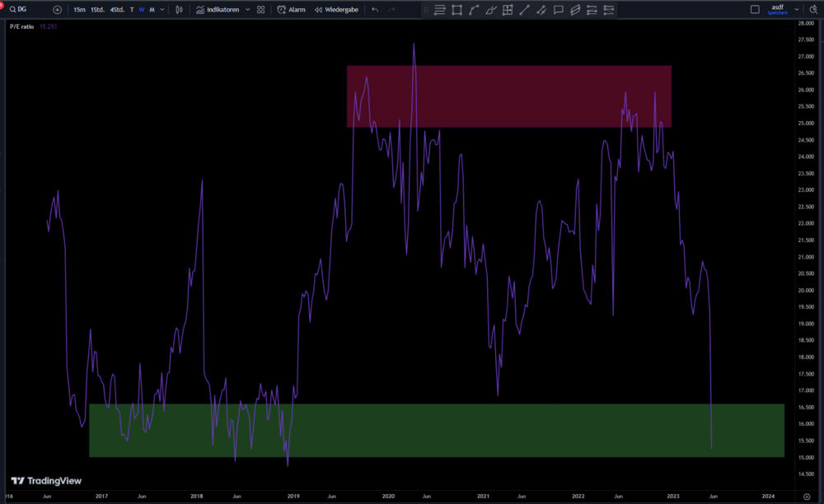The width and height of the screenshot is (824, 504).
Task: Switch to the 15m timeframe
Action: click(x=79, y=9)
